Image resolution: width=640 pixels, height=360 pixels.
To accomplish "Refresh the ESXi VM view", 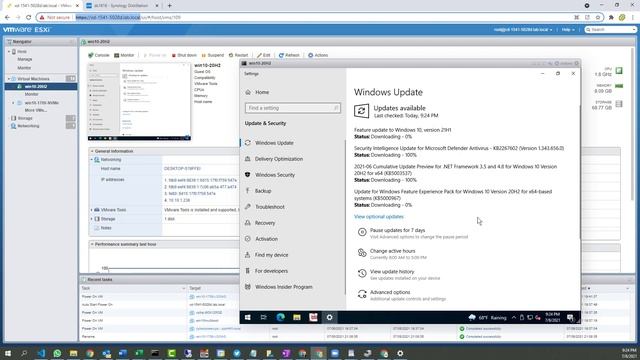I will coord(289,55).
